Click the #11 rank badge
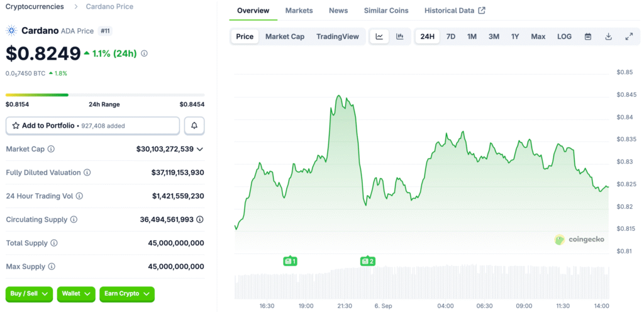 click(x=105, y=31)
